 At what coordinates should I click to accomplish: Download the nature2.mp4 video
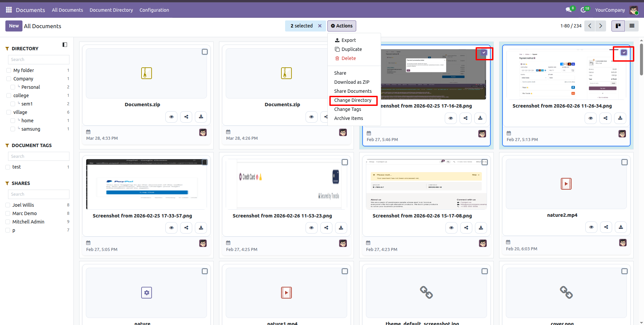coord(621,227)
